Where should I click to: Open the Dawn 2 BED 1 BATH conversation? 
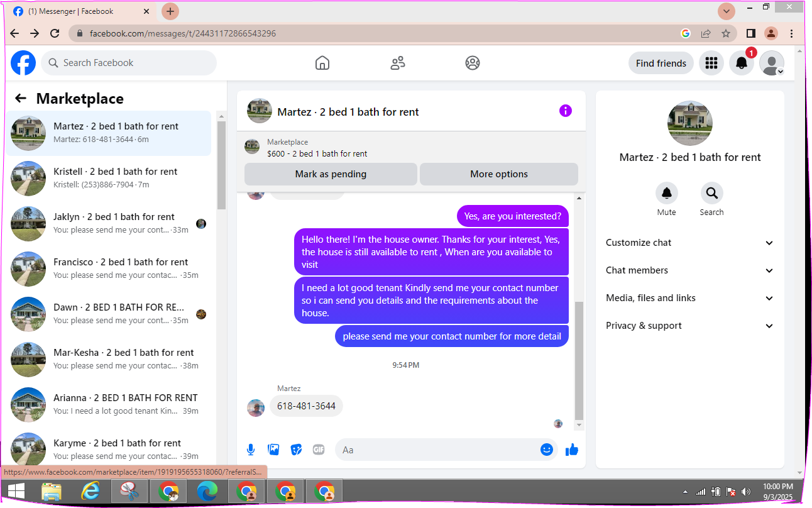click(x=109, y=314)
